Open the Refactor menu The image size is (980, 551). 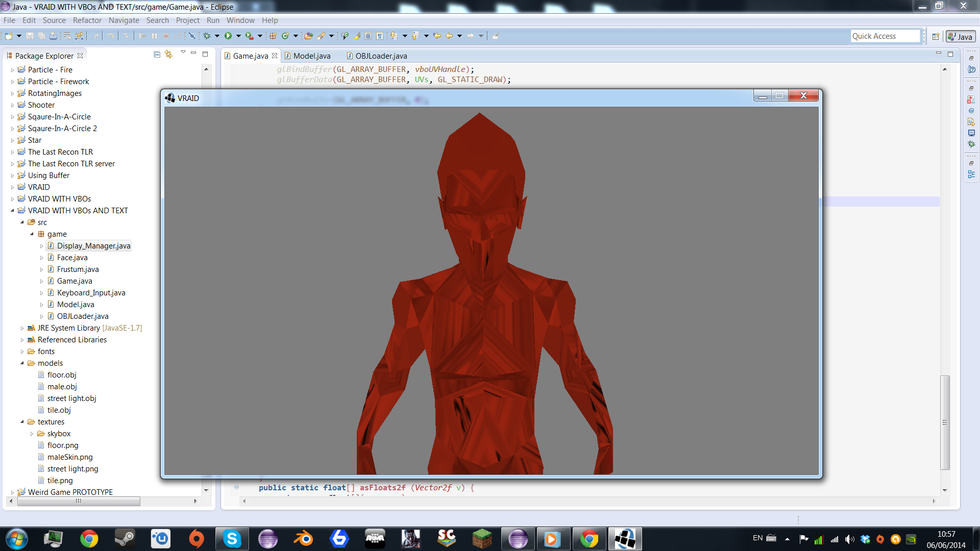(87, 20)
